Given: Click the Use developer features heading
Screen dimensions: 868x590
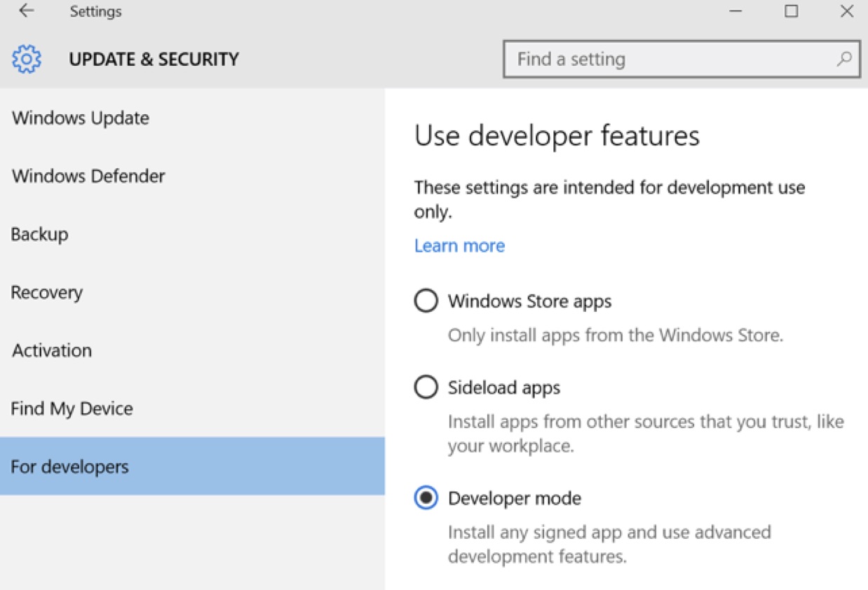Looking at the screenshot, I should tap(557, 135).
